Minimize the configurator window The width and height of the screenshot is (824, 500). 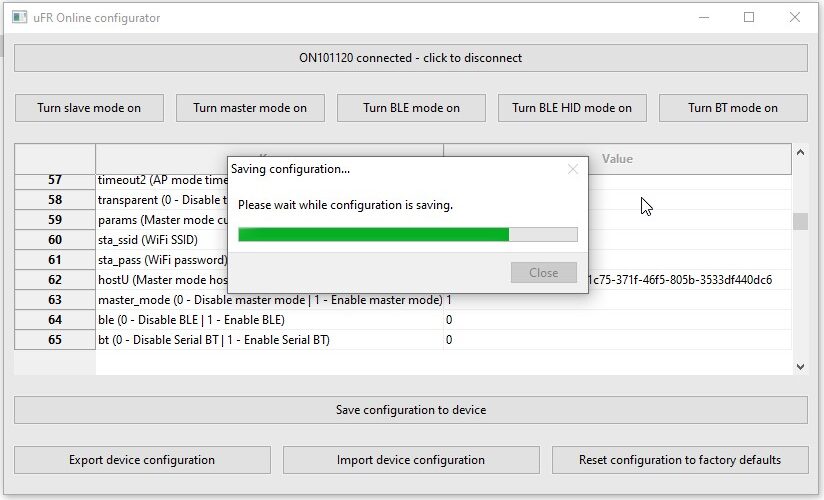(x=704, y=17)
